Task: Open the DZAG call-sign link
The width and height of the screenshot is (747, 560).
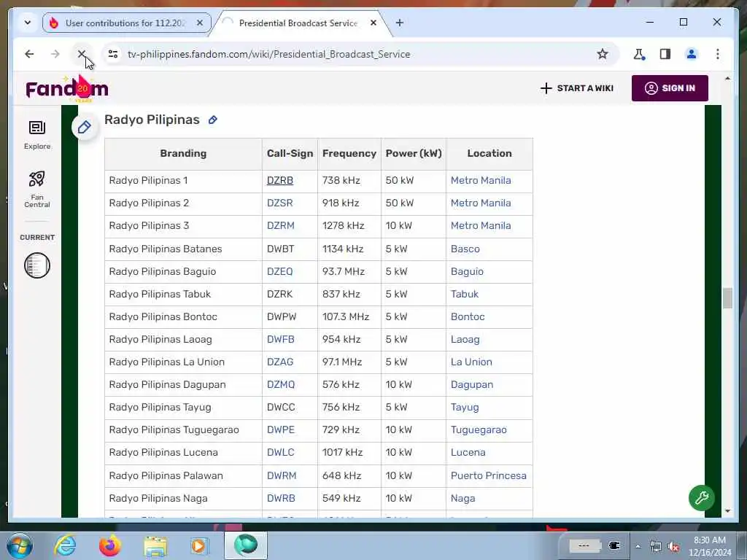Action: click(280, 362)
